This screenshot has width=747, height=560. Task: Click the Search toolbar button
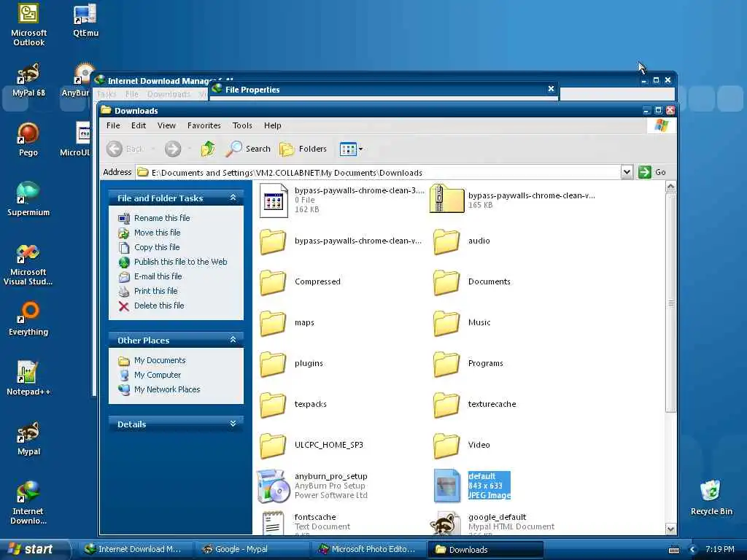point(248,149)
